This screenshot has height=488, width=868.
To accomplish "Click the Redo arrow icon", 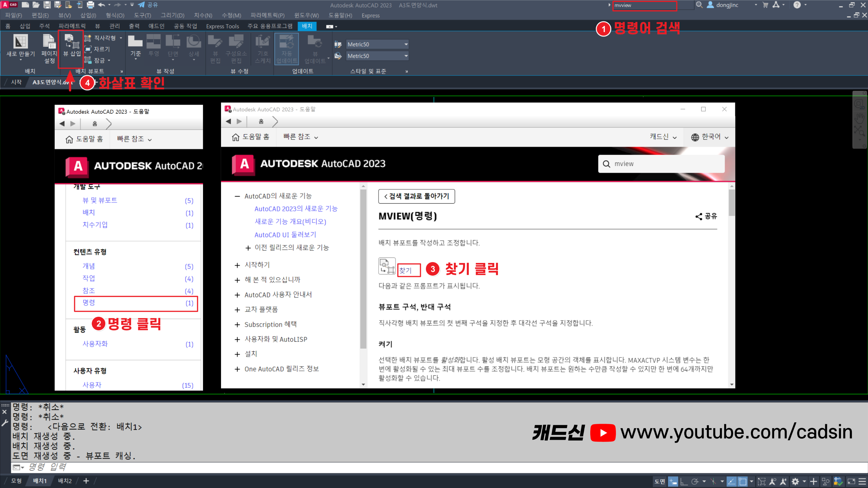I will [x=117, y=5].
